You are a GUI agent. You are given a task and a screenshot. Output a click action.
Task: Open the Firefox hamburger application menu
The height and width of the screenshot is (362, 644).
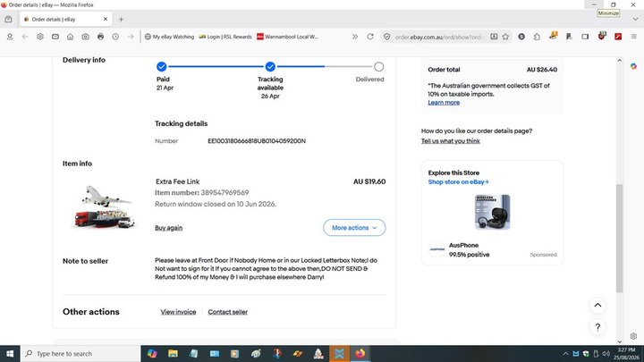coord(634,37)
